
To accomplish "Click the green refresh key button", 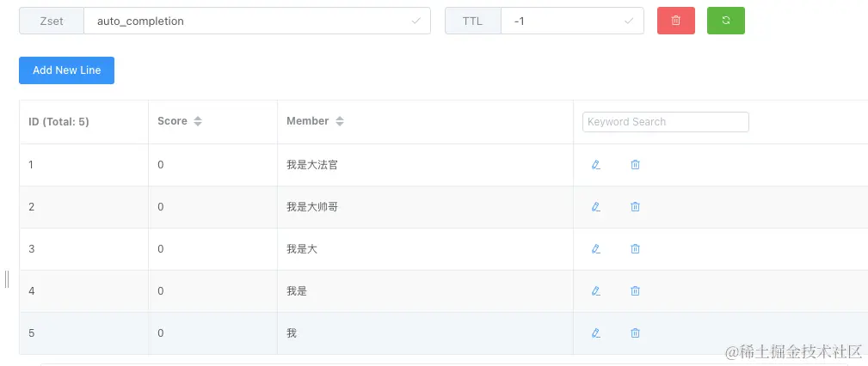I will (726, 21).
